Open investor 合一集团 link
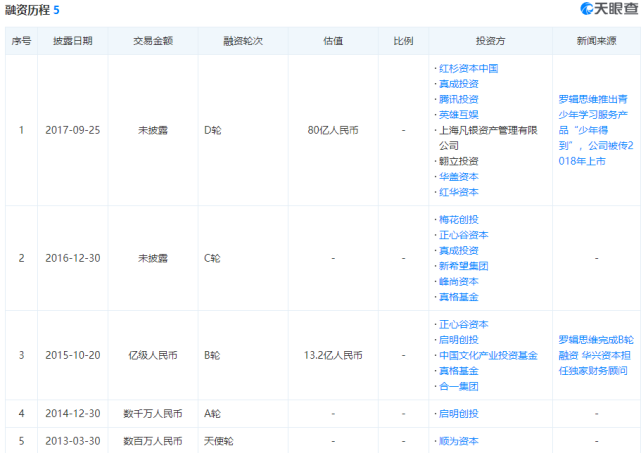The height and width of the screenshot is (453, 641). (459, 386)
